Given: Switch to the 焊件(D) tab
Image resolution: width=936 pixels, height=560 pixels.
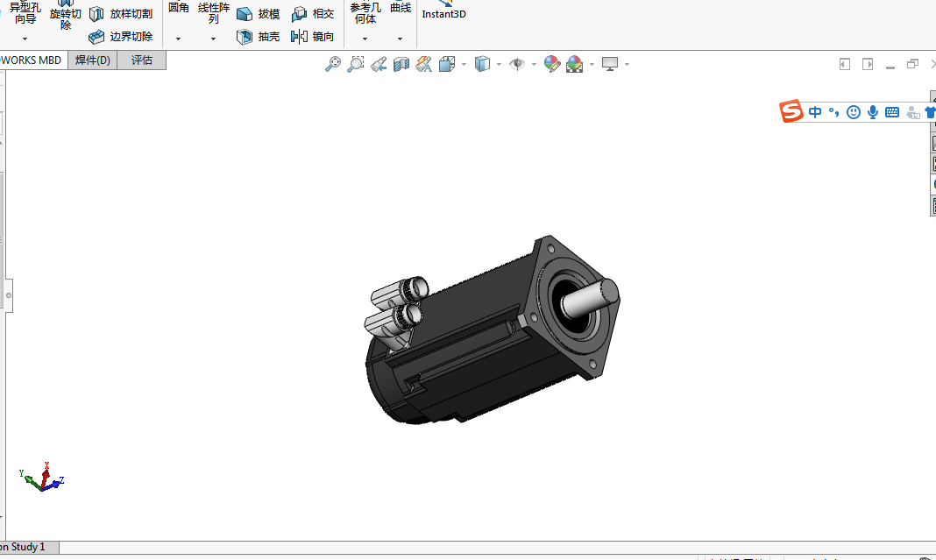Looking at the screenshot, I should pyautogui.click(x=93, y=60).
